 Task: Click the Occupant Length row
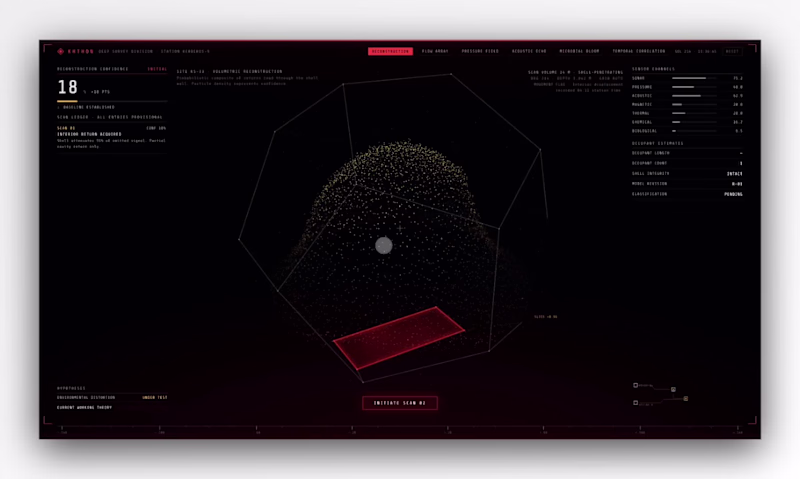click(687, 153)
